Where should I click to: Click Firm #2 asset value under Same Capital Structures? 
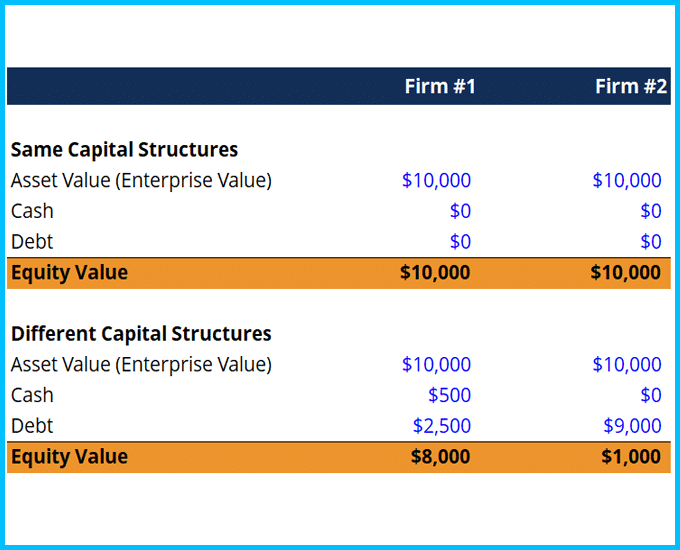pos(626,181)
